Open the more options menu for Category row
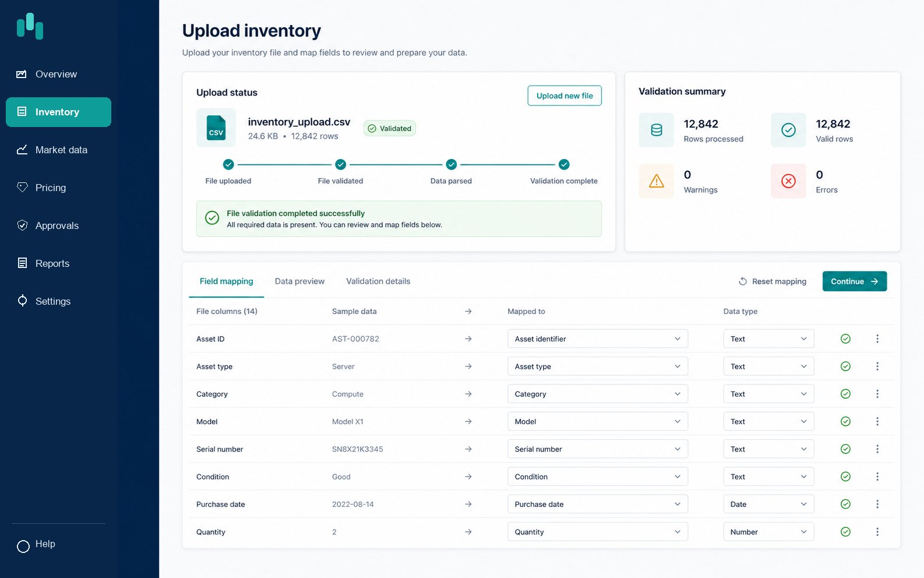The height and width of the screenshot is (578, 924). (x=877, y=394)
